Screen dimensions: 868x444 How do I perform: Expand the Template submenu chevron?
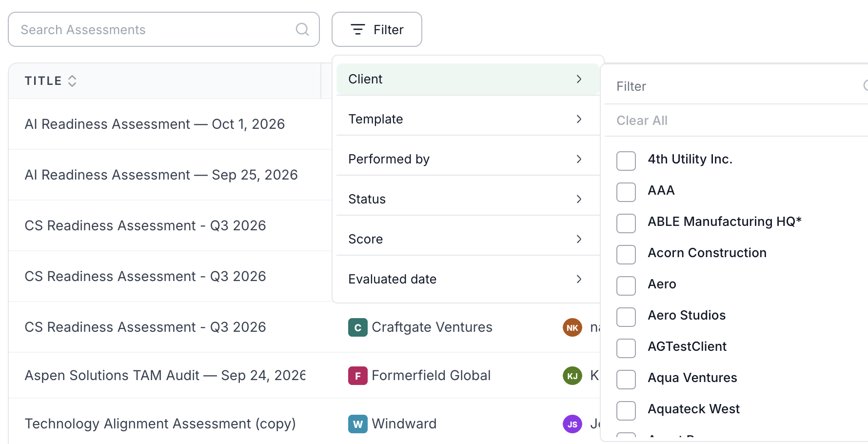[579, 119]
